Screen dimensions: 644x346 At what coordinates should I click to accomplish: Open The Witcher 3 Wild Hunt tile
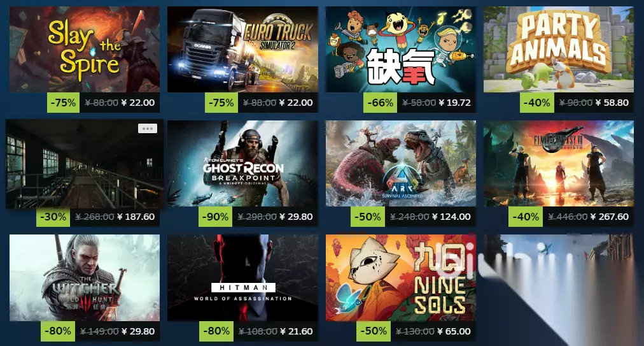pyautogui.click(x=85, y=278)
